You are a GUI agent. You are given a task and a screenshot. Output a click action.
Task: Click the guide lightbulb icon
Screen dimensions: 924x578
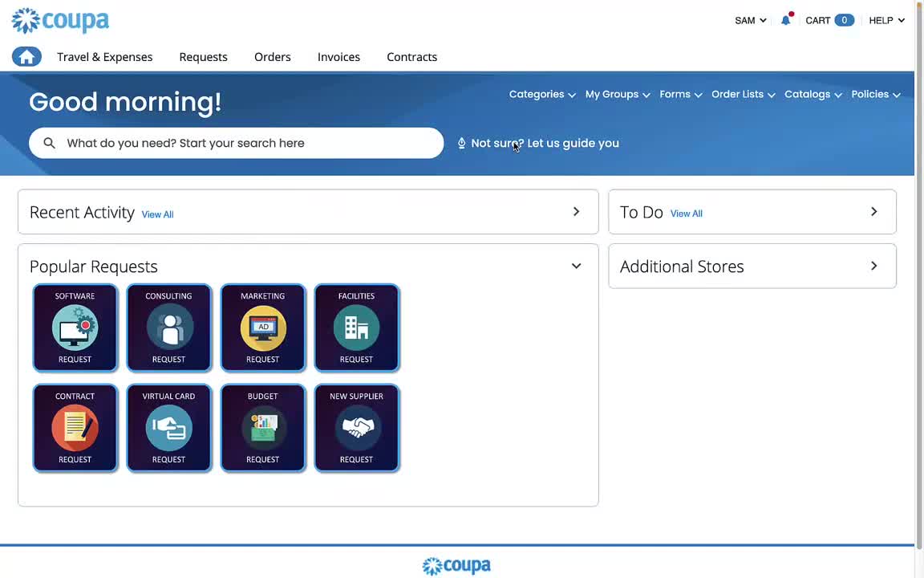461,143
